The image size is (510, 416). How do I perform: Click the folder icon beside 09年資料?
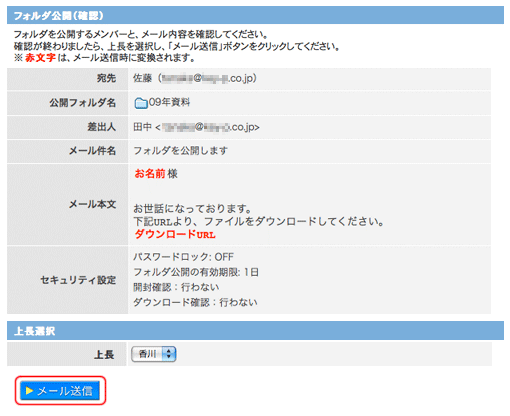[141, 103]
